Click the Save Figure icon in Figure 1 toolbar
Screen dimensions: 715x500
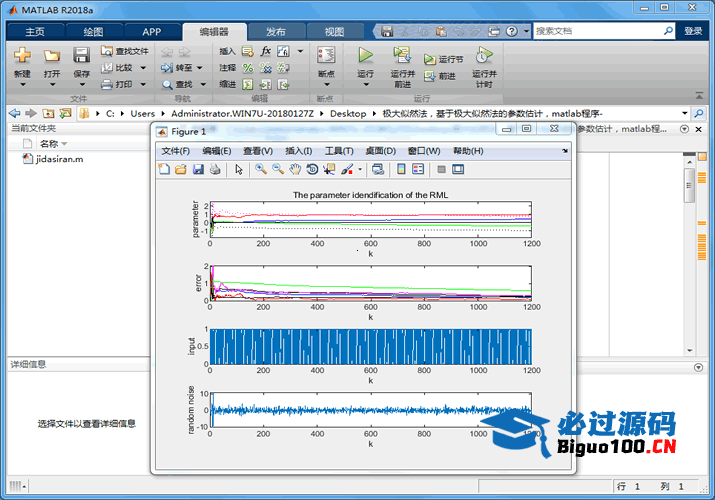198,170
